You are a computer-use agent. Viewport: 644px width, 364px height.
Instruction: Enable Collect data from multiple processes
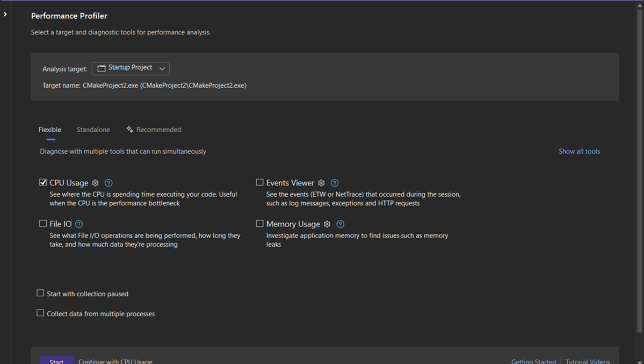(x=40, y=312)
